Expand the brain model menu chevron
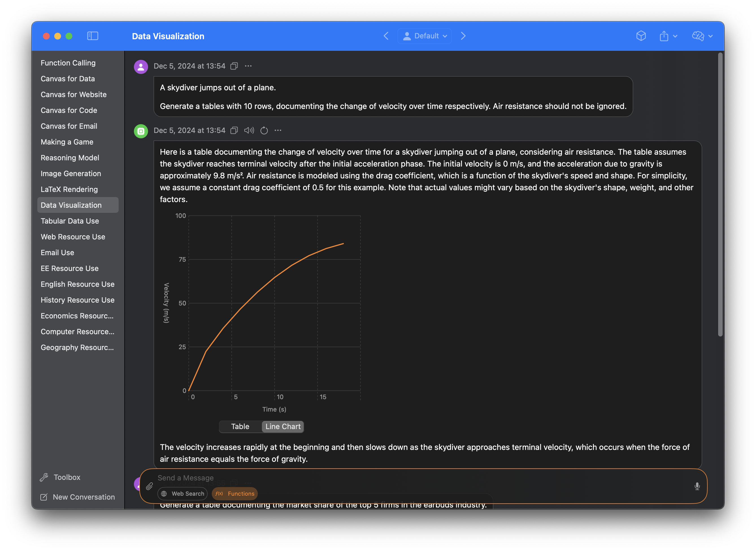 click(x=711, y=36)
